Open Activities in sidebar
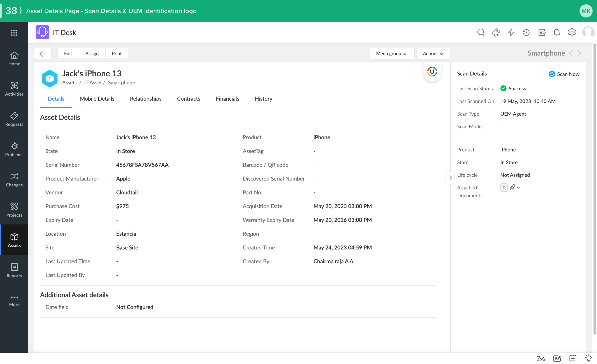 [14, 89]
